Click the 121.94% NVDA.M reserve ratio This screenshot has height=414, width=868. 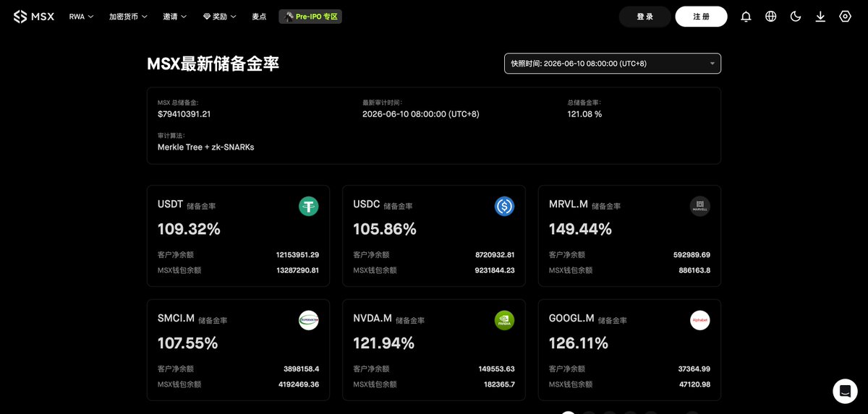[x=383, y=343]
